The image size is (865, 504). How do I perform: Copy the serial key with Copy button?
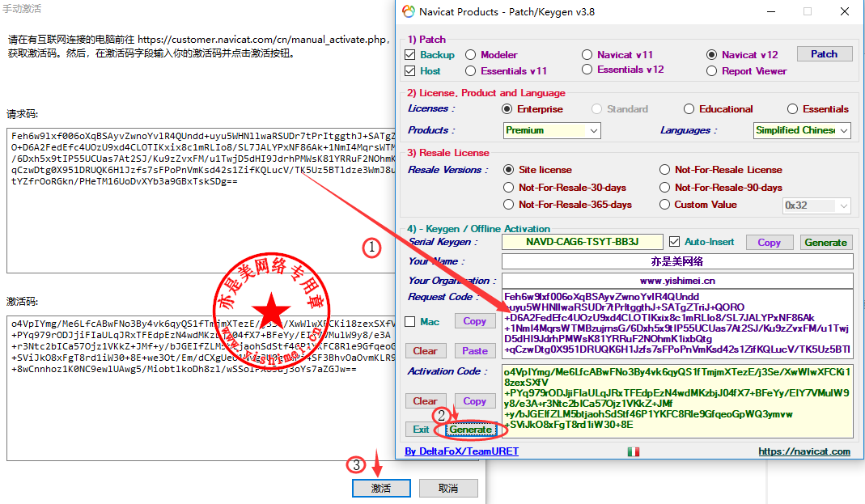tap(769, 243)
